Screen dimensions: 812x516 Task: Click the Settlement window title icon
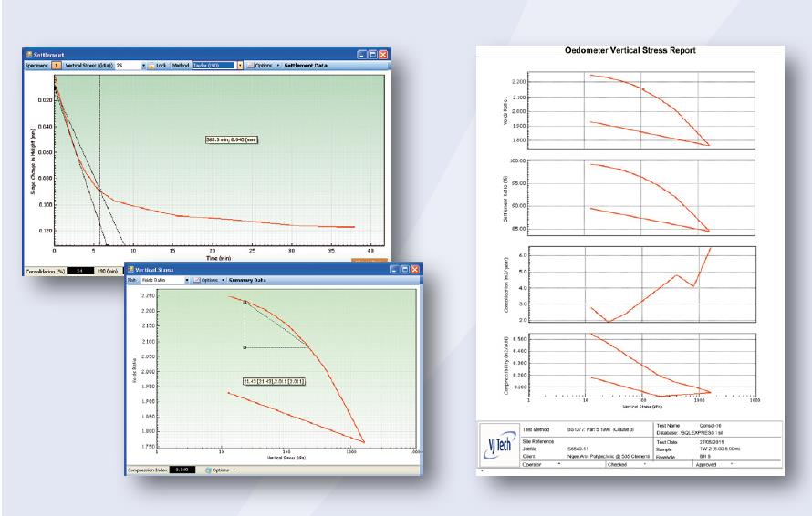[x=29, y=55]
